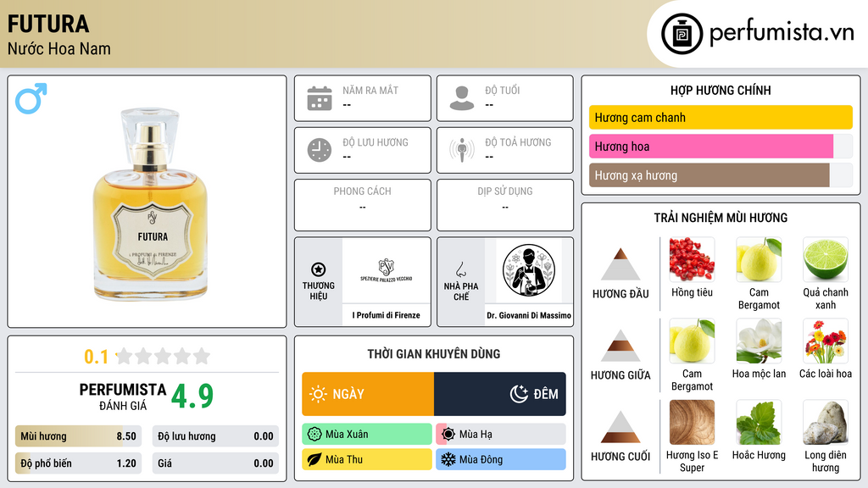The width and height of the screenshot is (868, 488).
Task: Click the moon icon beside Đêm
Action: point(519,394)
